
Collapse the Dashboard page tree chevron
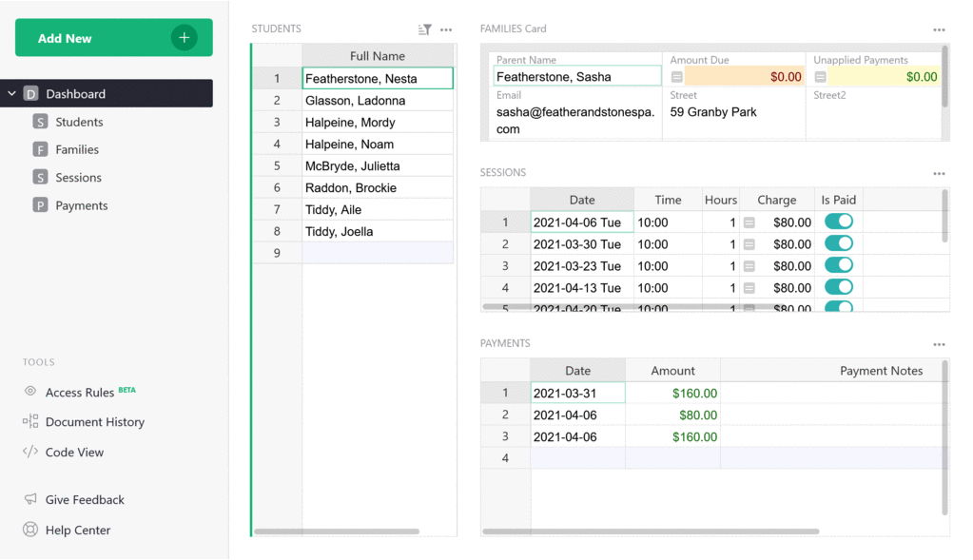click(11, 94)
